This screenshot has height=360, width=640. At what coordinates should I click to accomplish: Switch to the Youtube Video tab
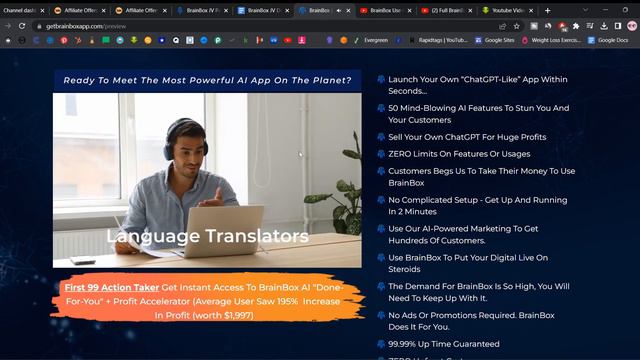coord(508,11)
